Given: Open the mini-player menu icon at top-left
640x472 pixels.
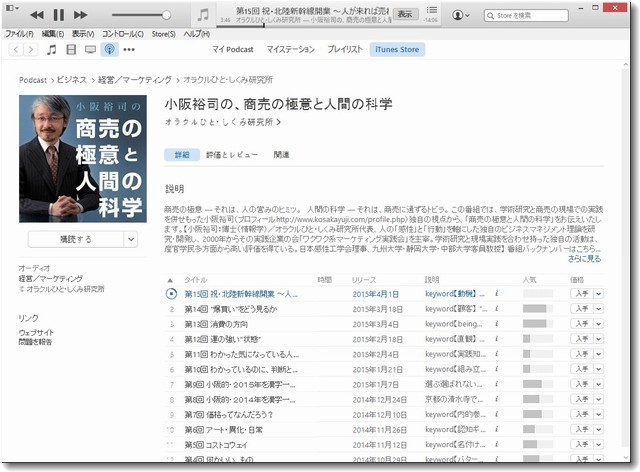Looking at the screenshot, I should (x=12, y=8).
